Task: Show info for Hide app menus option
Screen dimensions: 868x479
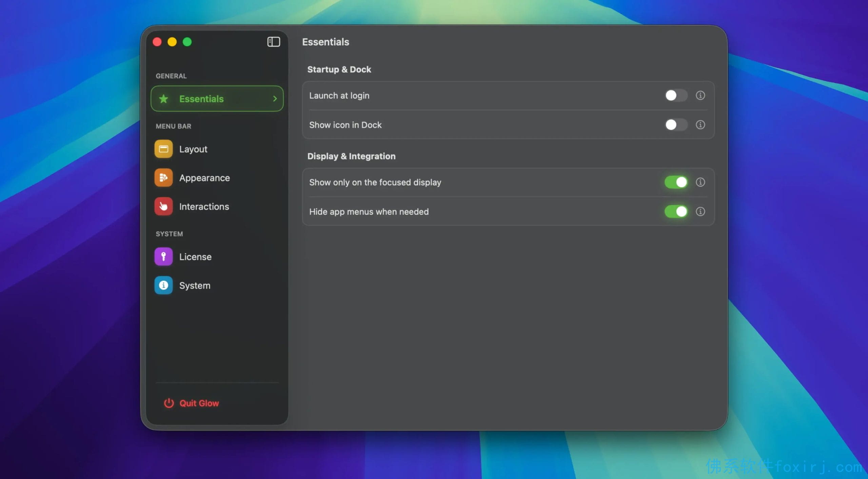Action: 700,211
